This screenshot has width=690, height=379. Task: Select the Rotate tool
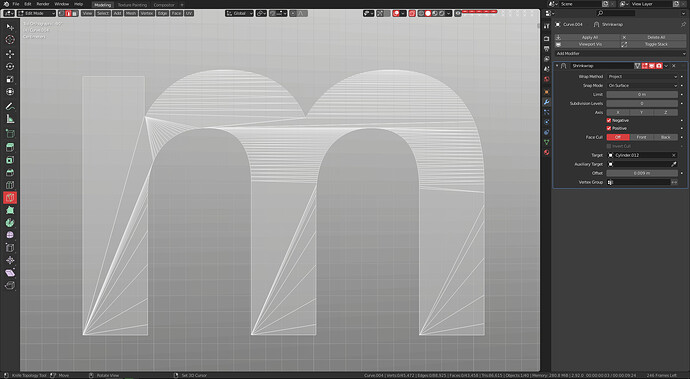[x=10, y=66]
